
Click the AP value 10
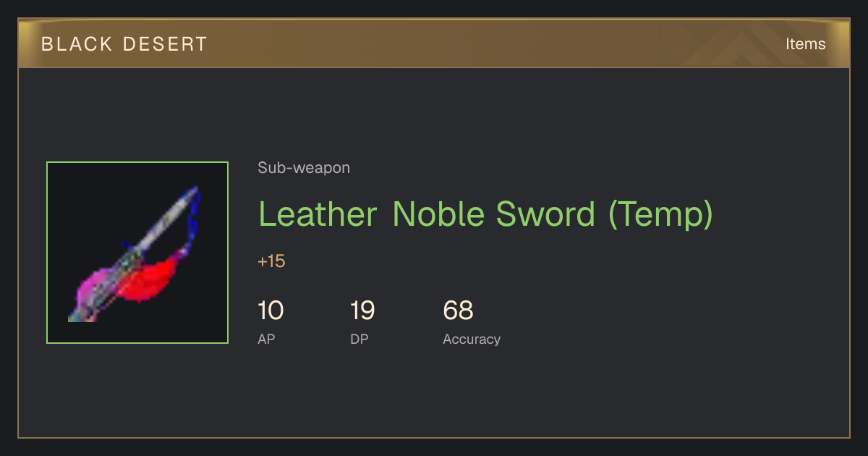(x=271, y=311)
